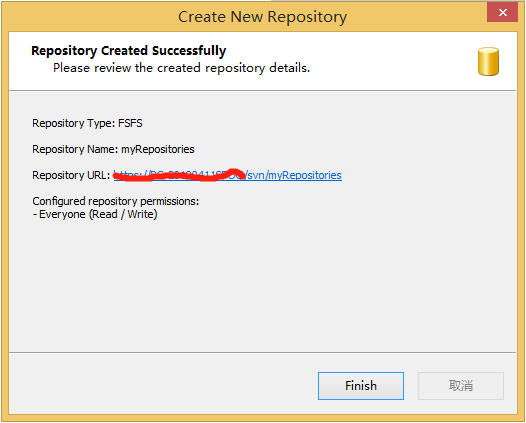The image size is (526, 423).
Task: Open the svn/myRepositories repository URL link
Action: click(227, 175)
